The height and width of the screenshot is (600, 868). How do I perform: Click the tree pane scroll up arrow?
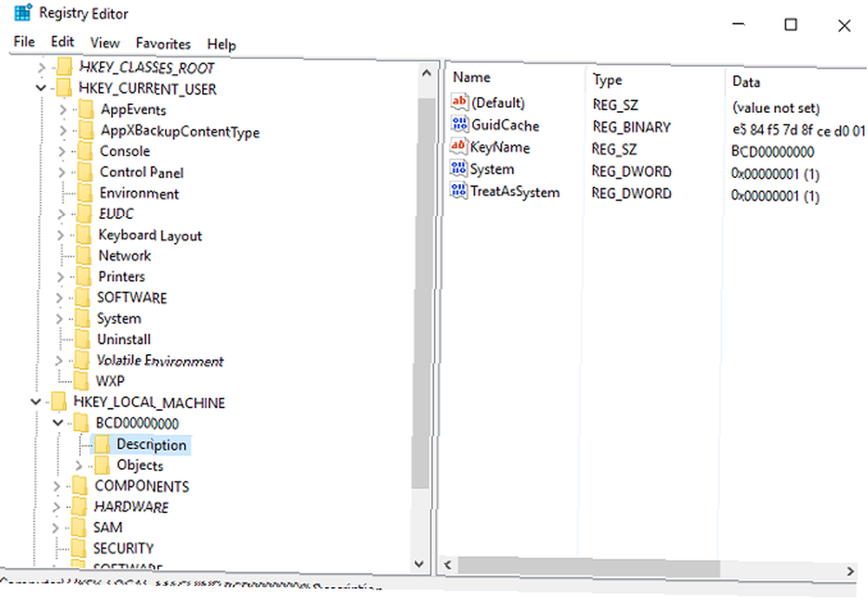426,73
